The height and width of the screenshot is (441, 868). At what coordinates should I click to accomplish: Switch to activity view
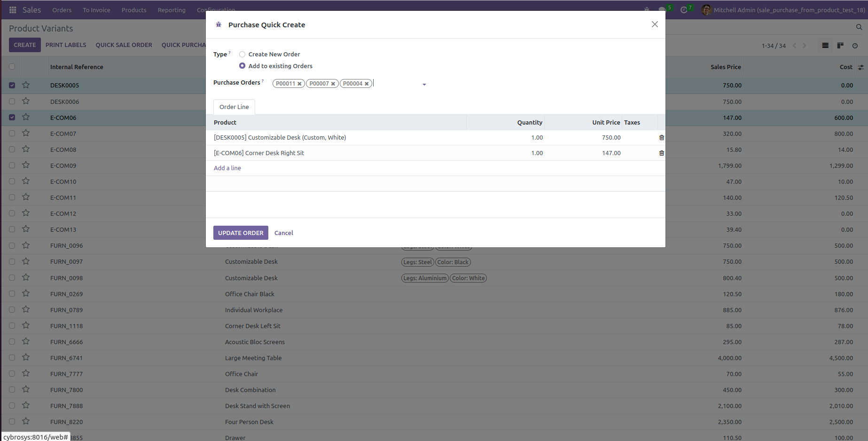click(x=855, y=46)
